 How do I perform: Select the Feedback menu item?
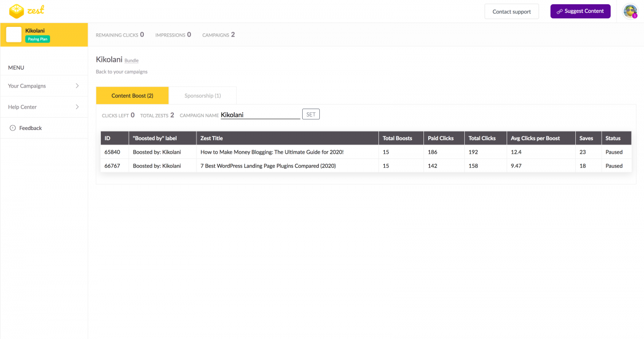click(x=30, y=128)
